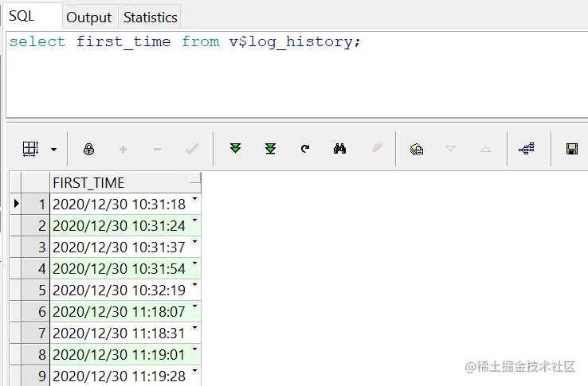Save the result set with floppy icon
The width and height of the screenshot is (588, 386).
click(x=572, y=149)
